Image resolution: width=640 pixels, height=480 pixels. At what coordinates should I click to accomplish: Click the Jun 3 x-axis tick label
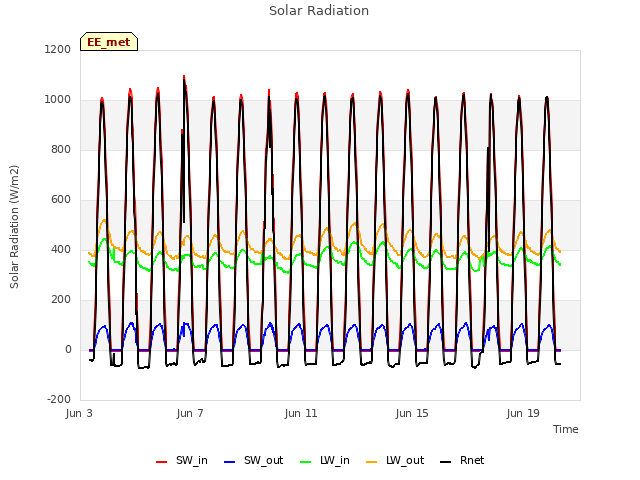click(x=79, y=413)
